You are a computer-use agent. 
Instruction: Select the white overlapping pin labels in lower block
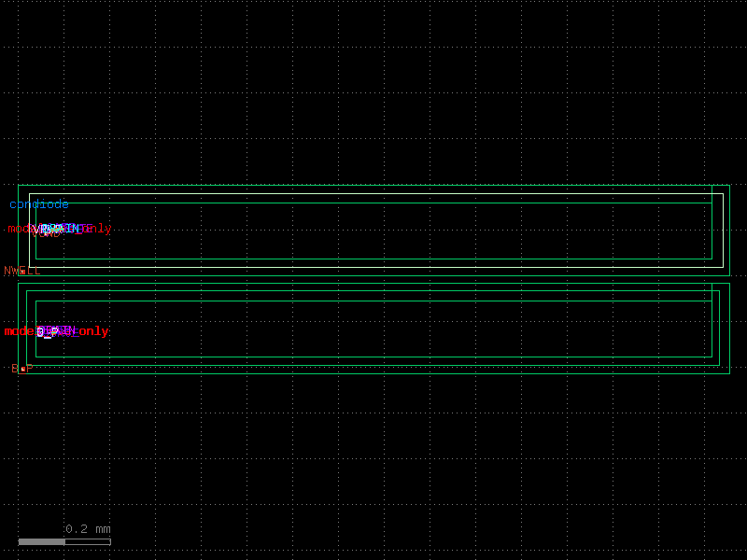point(47,331)
